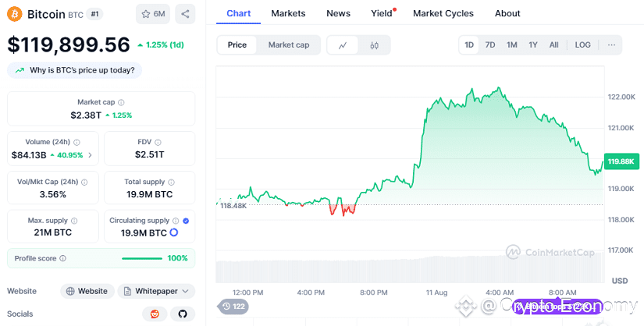The height and width of the screenshot is (326, 644).
Task: Click the 100% profile score value
Action: click(177, 258)
